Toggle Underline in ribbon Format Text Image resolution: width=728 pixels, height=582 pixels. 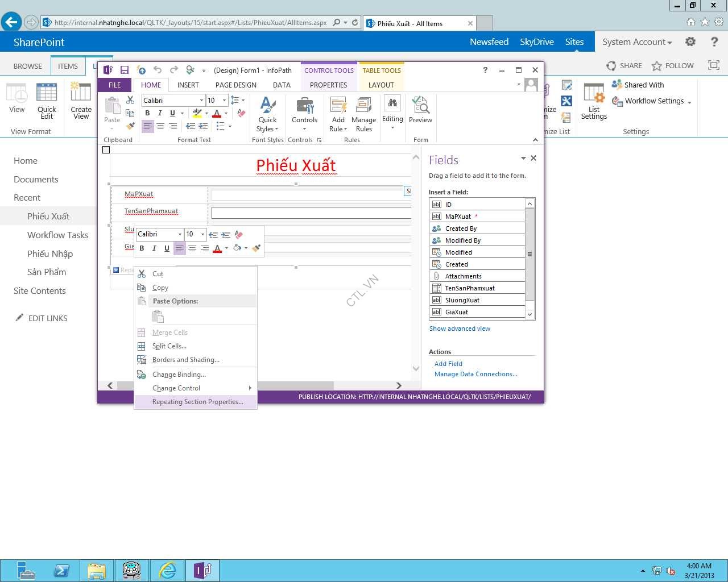pos(172,113)
